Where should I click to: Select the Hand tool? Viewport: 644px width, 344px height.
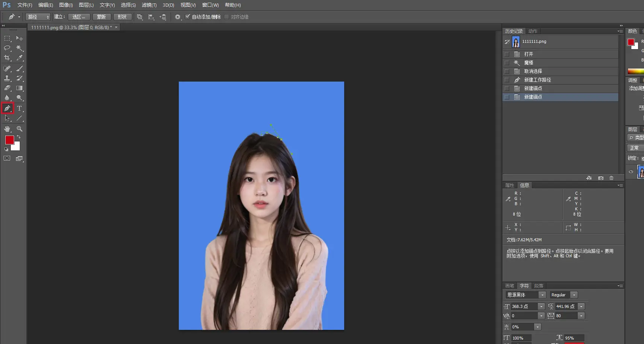point(7,129)
